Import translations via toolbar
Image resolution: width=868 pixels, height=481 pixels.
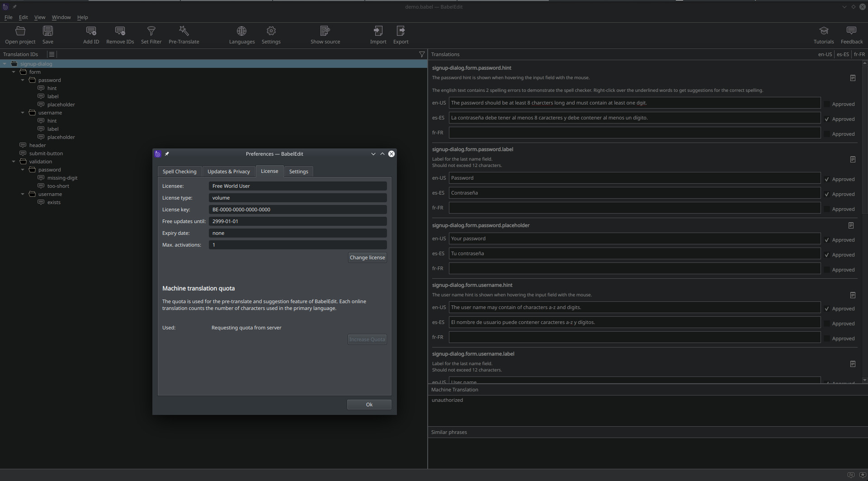coord(378,35)
